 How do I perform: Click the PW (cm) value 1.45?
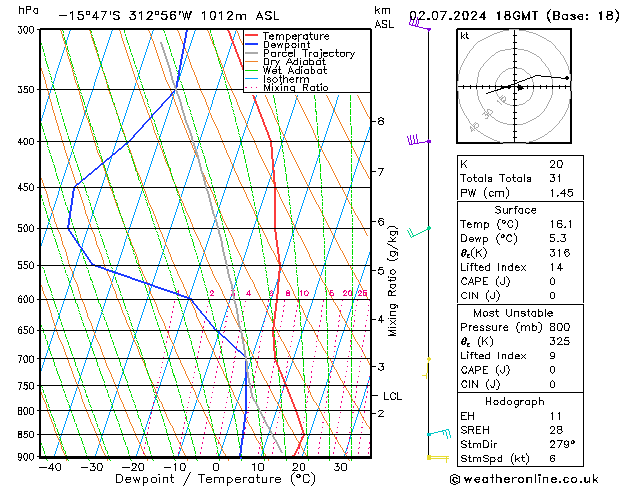(x=561, y=193)
